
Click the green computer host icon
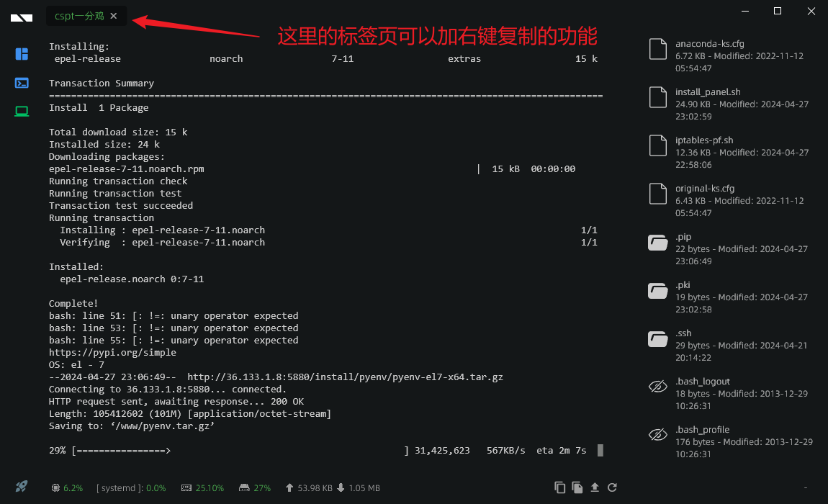pos(22,112)
